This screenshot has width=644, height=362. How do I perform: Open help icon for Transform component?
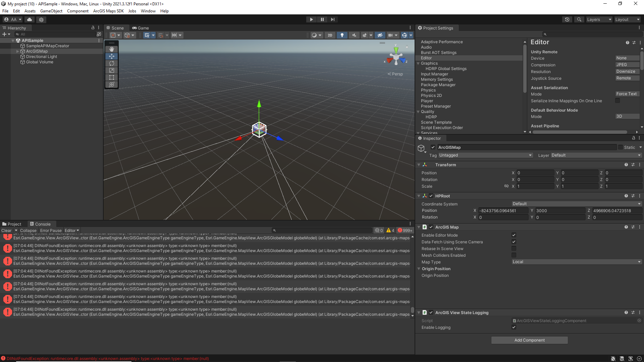click(626, 165)
